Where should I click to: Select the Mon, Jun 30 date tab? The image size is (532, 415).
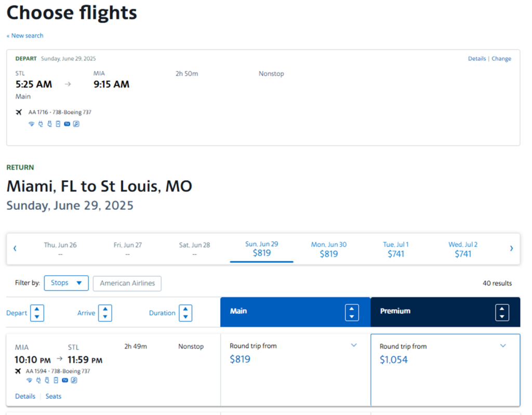(x=329, y=249)
